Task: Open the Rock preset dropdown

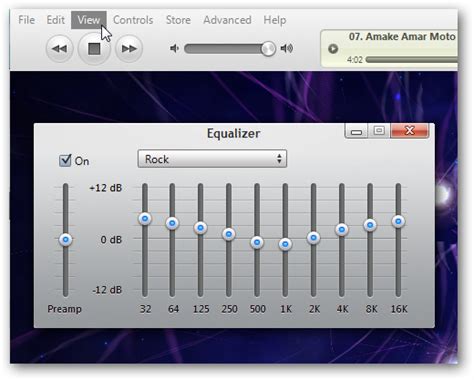Action: pos(212,159)
